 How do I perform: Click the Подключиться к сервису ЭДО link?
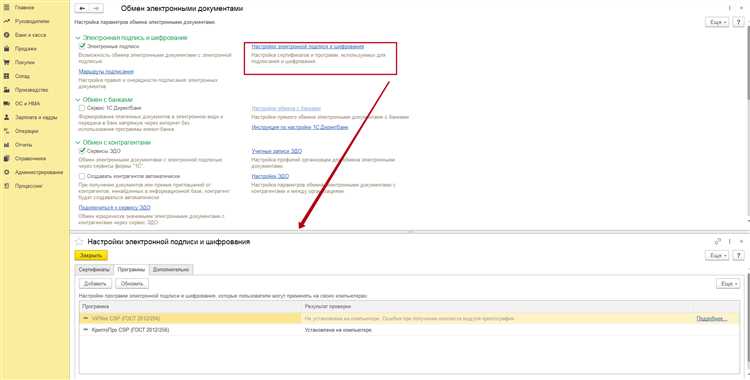pyautogui.click(x=114, y=208)
